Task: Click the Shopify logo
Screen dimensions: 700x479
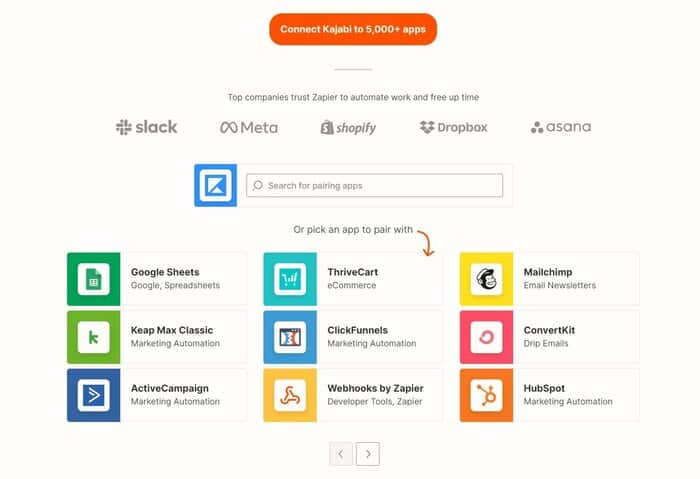Action: [348, 128]
